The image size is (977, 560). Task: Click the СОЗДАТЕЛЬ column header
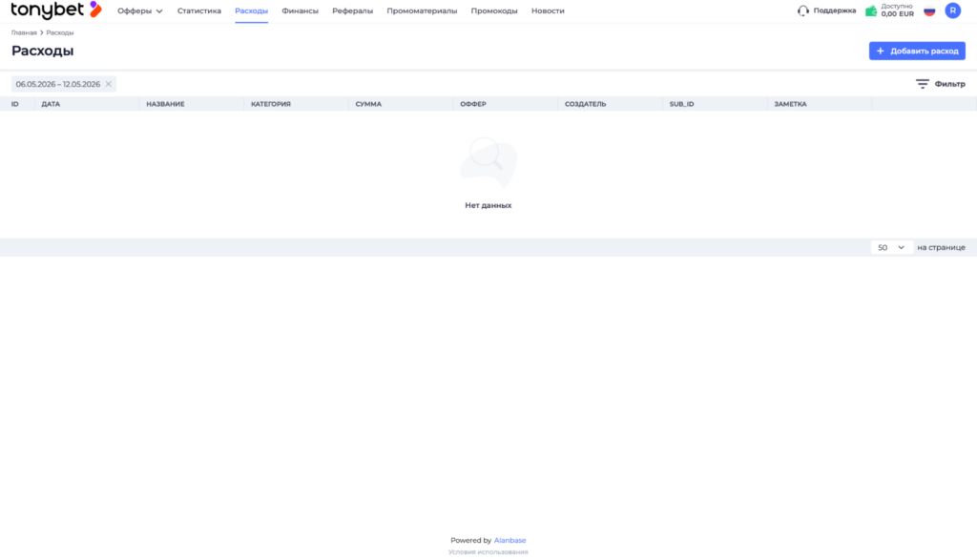pyautogui.click(x=585, y=104)
